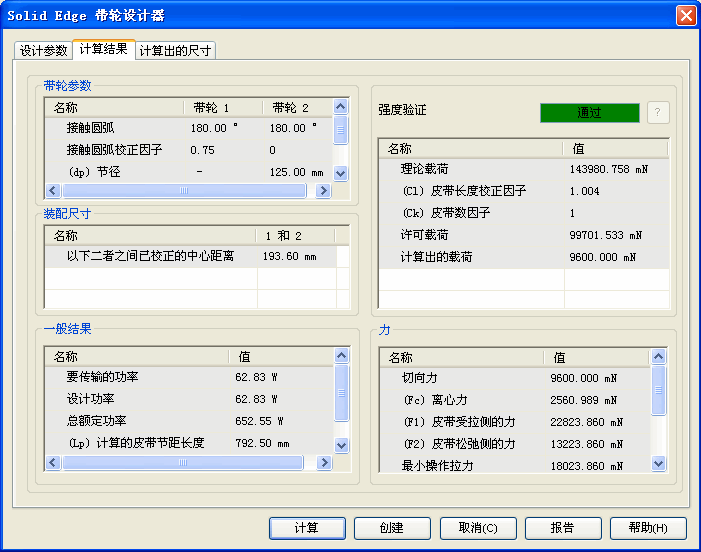Click the 带轮 2 column header
The width and height of the screenshot is (701, 552).
click(x=291, y=107)
